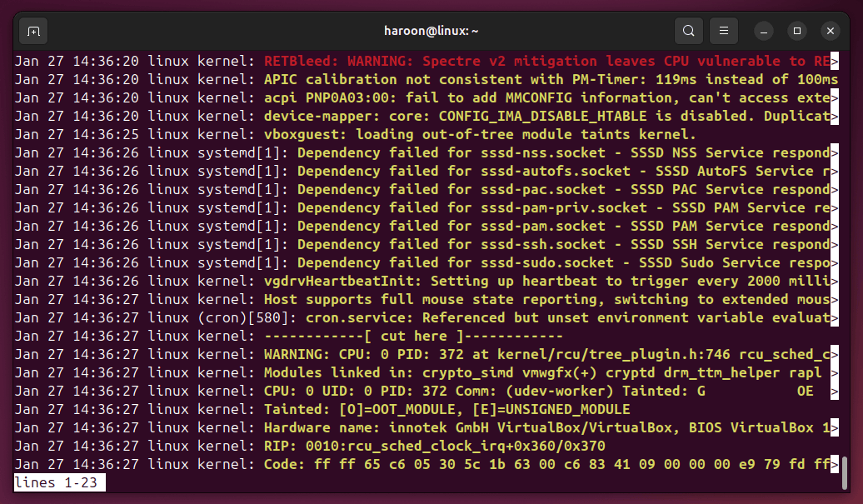
Task: Click truncation arrow on RETBleed line
Action: pyautogui.click(x=835, y=61)
